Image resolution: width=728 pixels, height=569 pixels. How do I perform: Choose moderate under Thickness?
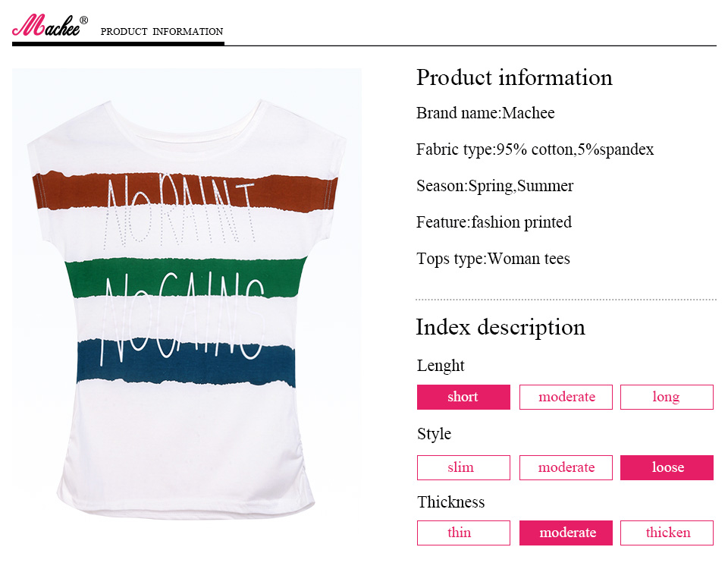[566, 533]
